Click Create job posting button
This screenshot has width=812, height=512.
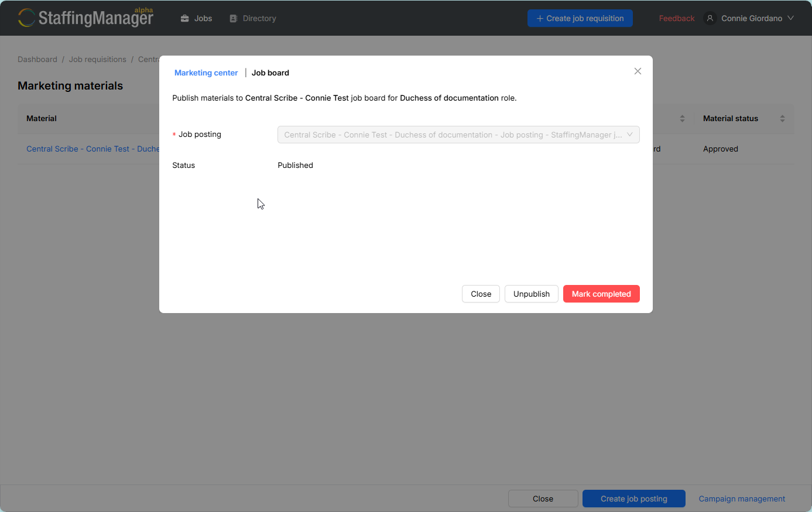[634, 499]
